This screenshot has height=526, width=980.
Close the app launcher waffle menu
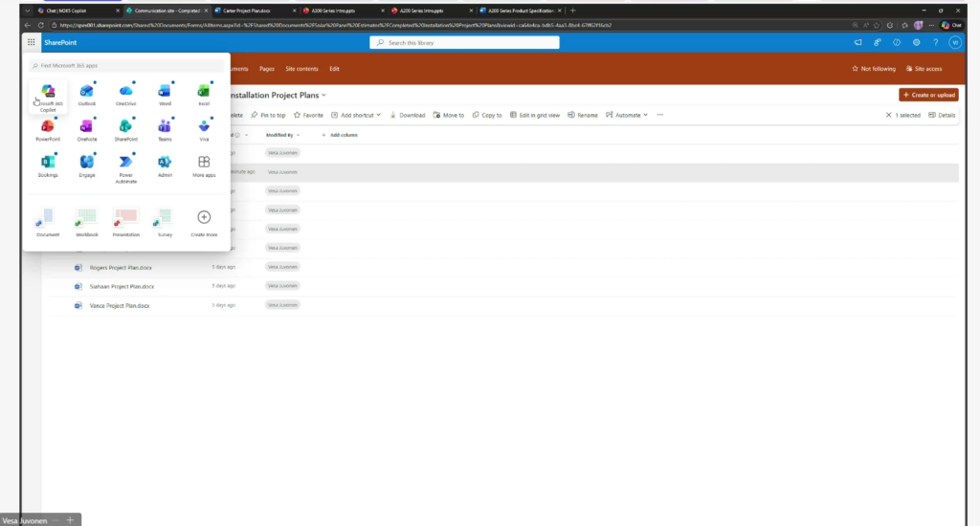coord(32,42)
